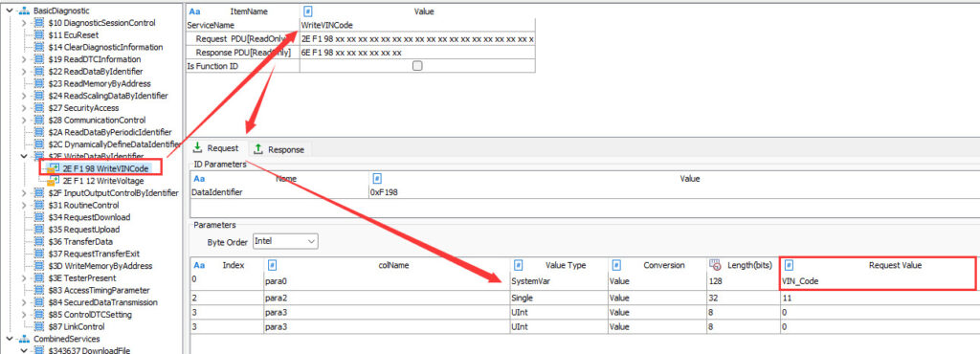This screenshot has height=354, width=980.
Task: Click the $23 ReadMemoryByAddress service icon
Action: pos(38,83)
